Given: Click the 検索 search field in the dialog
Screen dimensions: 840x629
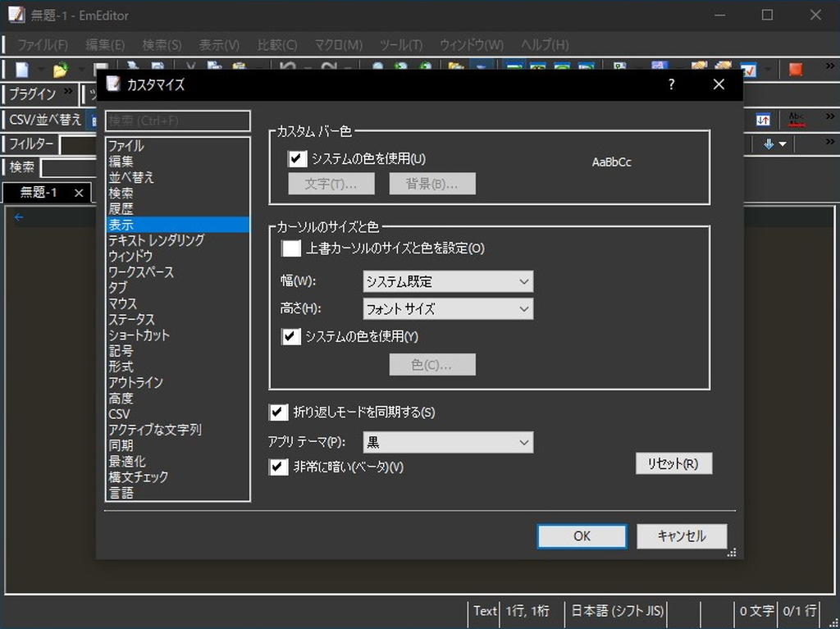Looking at the screenshot, I should point(176,121).
